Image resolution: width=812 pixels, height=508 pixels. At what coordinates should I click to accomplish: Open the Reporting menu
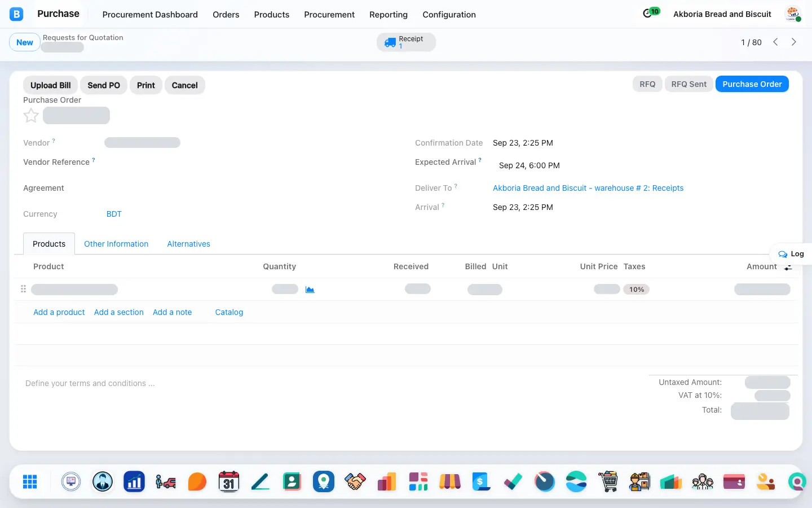(389, 15)
